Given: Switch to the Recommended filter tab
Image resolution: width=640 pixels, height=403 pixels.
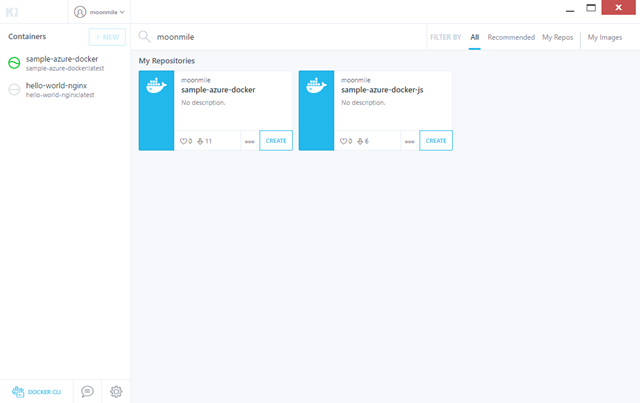Looking at the screenshot, I should pyautogui.click(x=511, y=37).
